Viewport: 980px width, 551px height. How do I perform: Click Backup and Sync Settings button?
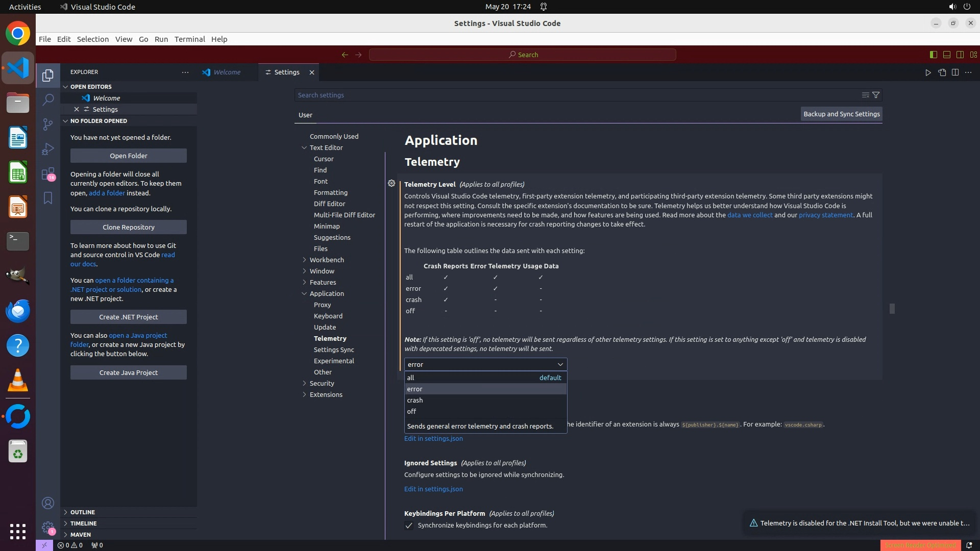[x=841, y=114]
